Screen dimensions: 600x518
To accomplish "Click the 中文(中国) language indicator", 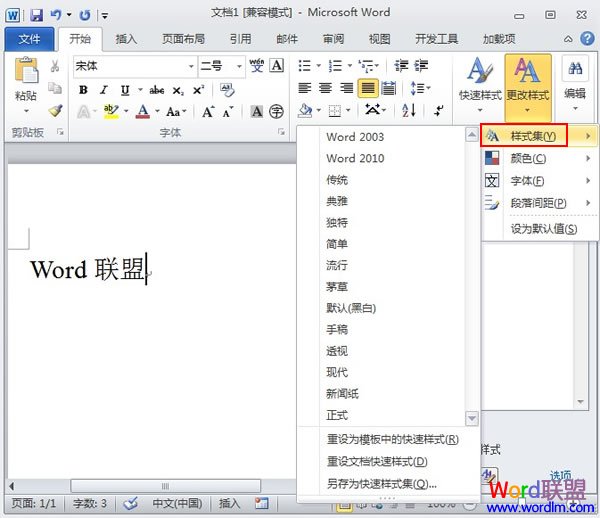I will (177, 503).
